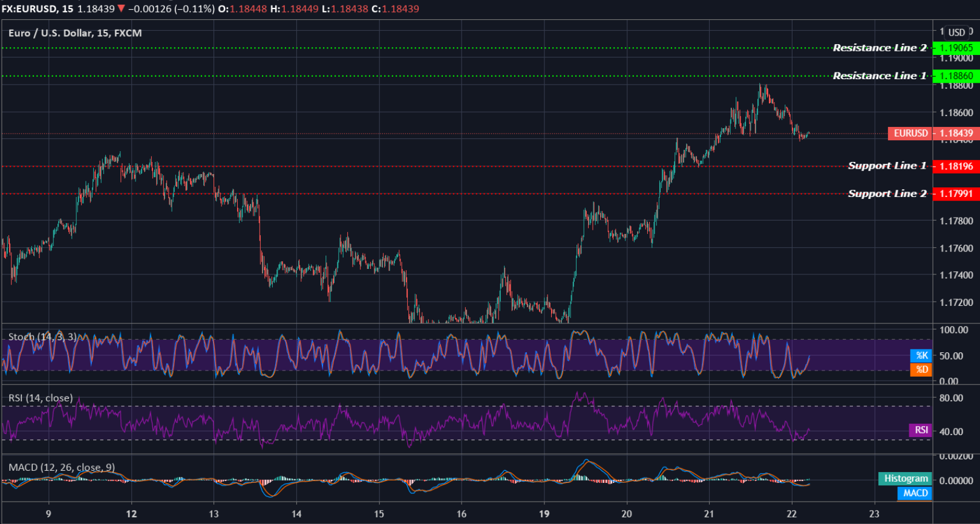The image size is (980, 524).
Task: Click date 19 on the time axis
Action: point(544,514)
